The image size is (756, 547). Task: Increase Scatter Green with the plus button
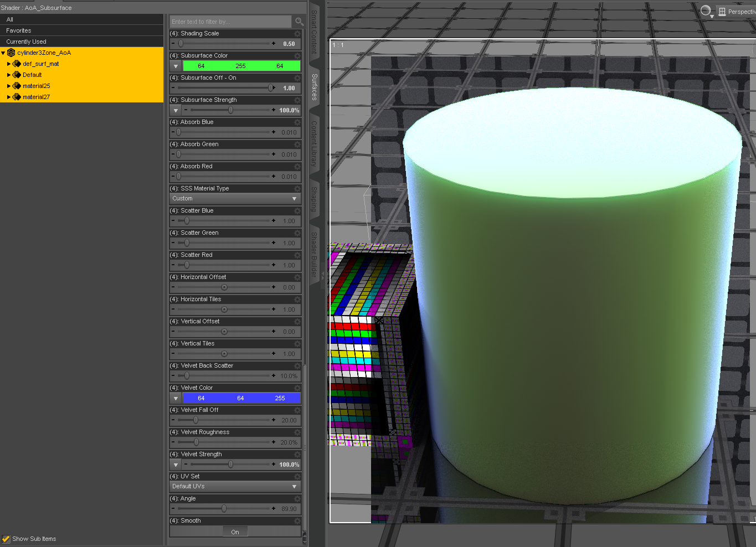click(274, 243)
